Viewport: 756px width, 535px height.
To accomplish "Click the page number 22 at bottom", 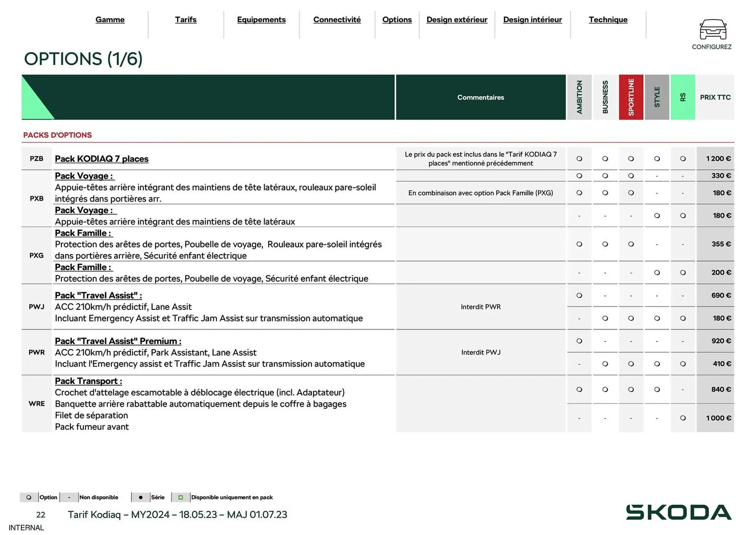I will pyautogui.click(x=41, y=515).
